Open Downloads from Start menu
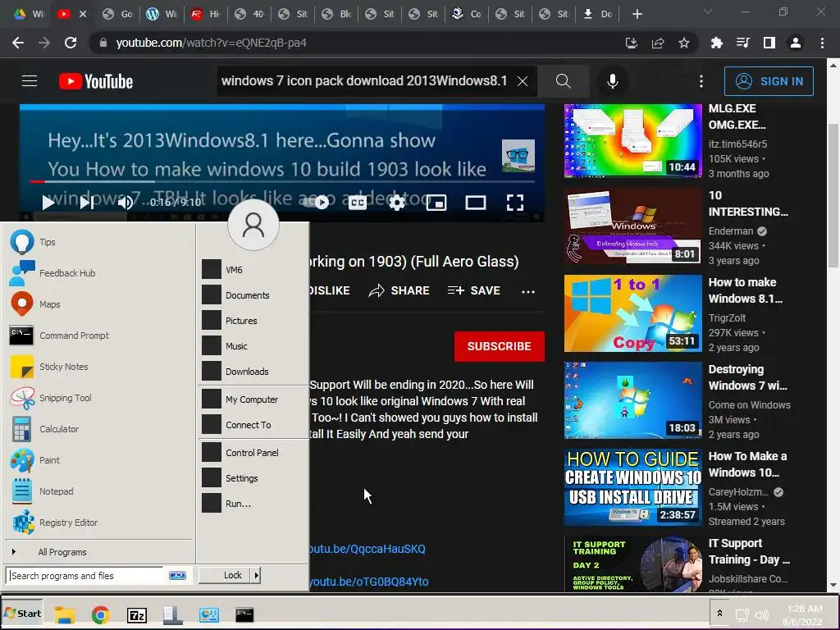The height and width of the screenshot is (630, 840). (254, 372)
